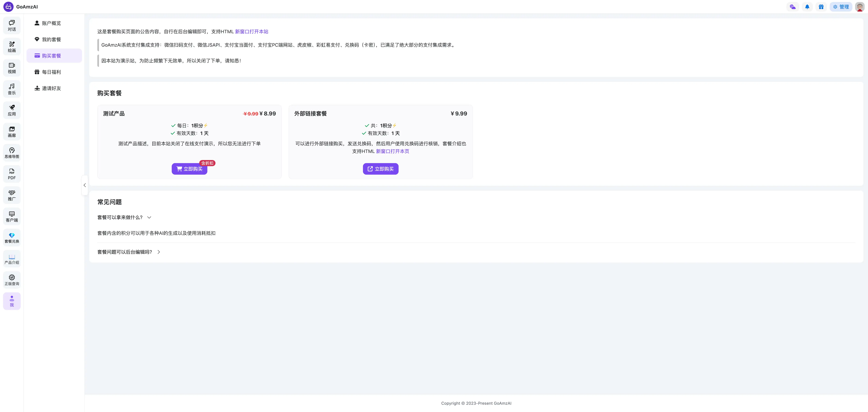Click the demo site notice 因本站为演示站
Viewport: 868px width, 412px height.
pos(171,61)
